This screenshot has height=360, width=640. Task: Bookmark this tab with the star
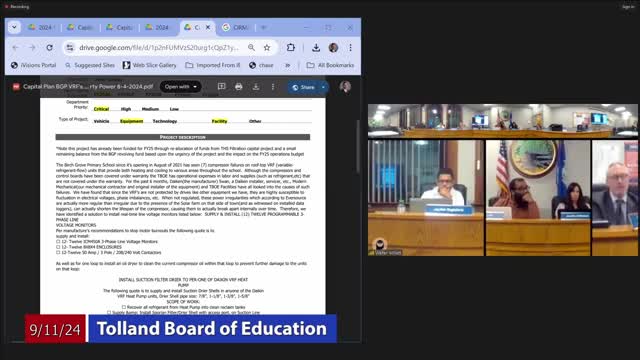point(267,48)
